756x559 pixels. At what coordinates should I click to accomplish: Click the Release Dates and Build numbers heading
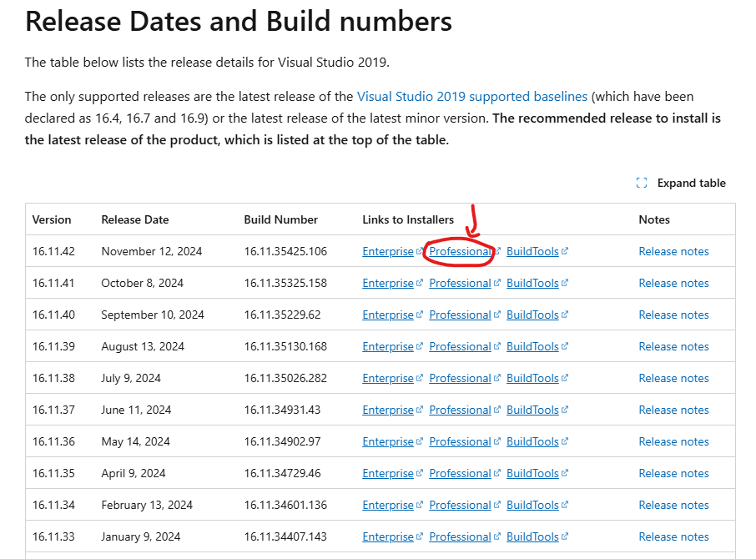[x=239, y=22]
